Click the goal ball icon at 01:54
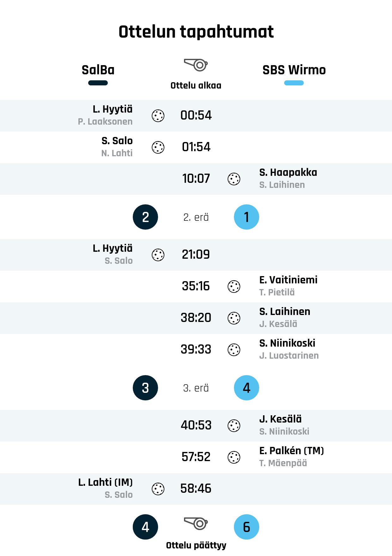 point(158,147)
